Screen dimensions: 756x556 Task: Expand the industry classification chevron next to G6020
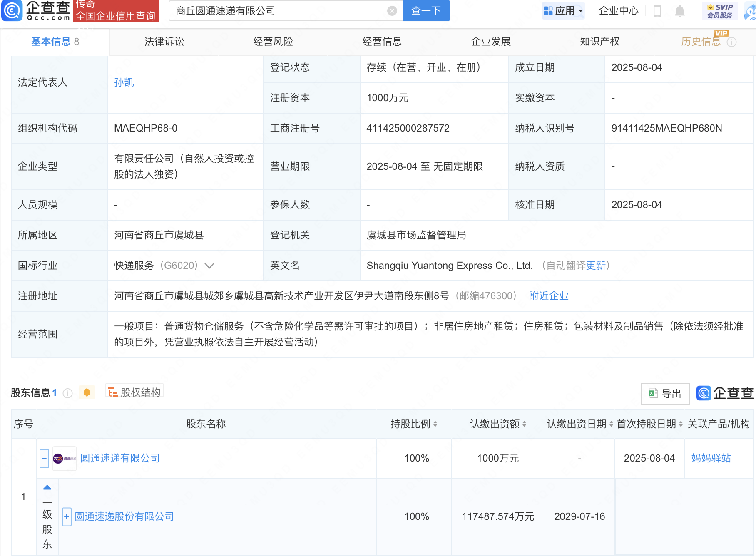(x=209, y=266)
